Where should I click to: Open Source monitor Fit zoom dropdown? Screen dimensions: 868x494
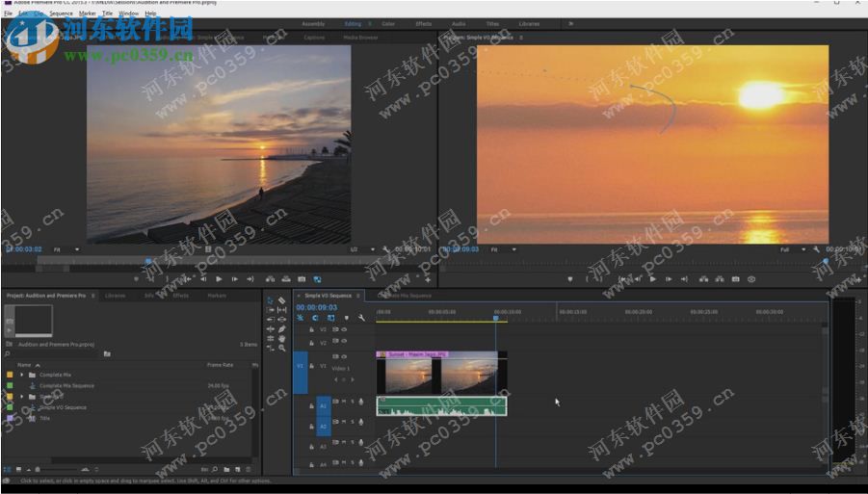(66, 249)
